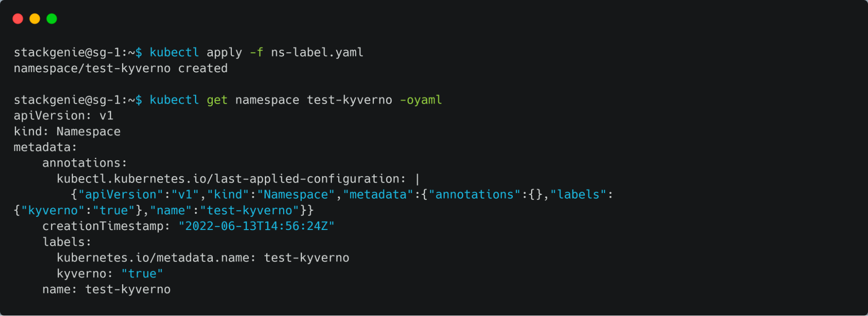
Task: Click the yellow minimize window dot
Action: (35, 19)
